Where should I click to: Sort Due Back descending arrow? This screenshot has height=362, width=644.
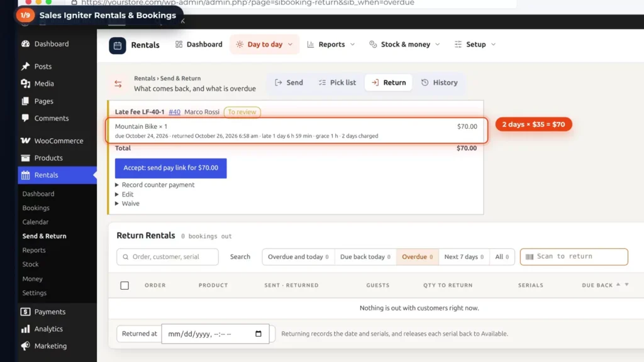(627, 285)
